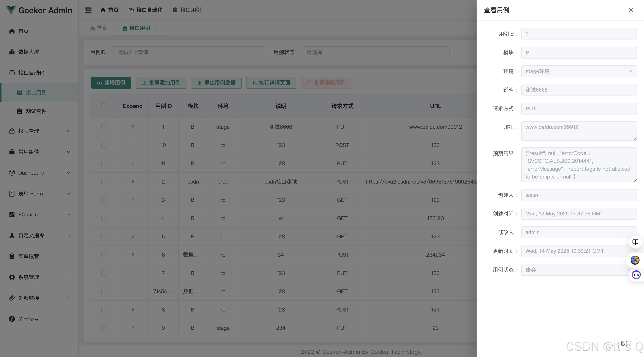Check the checkbox for csdn接口测试 row

pos(104,182)
